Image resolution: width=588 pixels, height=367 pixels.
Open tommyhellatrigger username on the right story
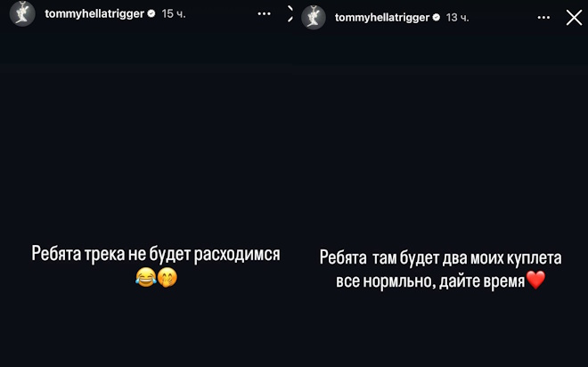tap(381, 17)
